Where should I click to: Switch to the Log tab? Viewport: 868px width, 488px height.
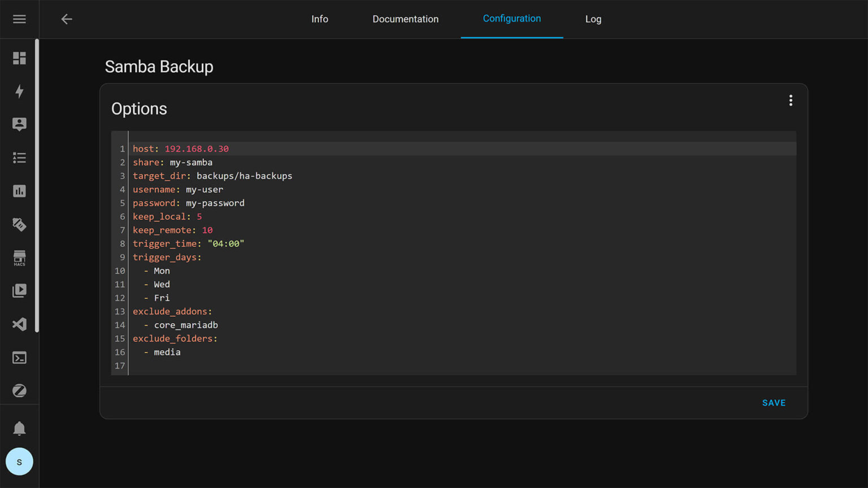(593, 19)
